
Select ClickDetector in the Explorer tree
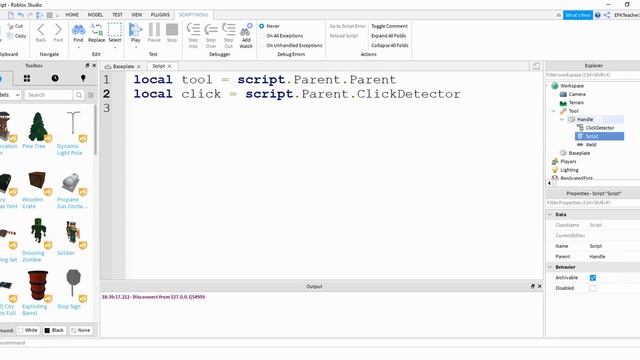click(600, 128)
